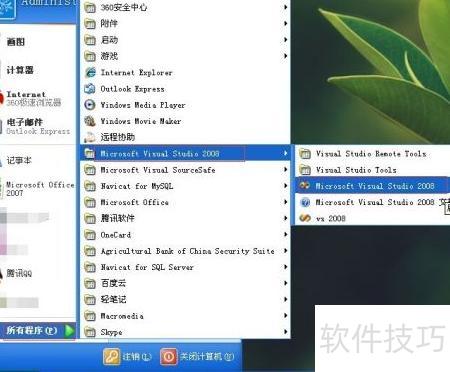The image size is (450, 372).
Task: Click 关闭计算机 text label
Action: point(207,357)
